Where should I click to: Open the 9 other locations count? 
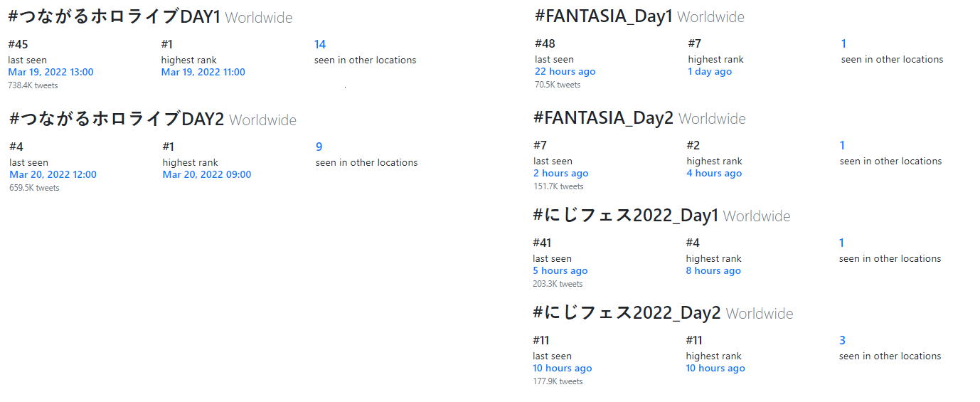[x=319, y=147]
